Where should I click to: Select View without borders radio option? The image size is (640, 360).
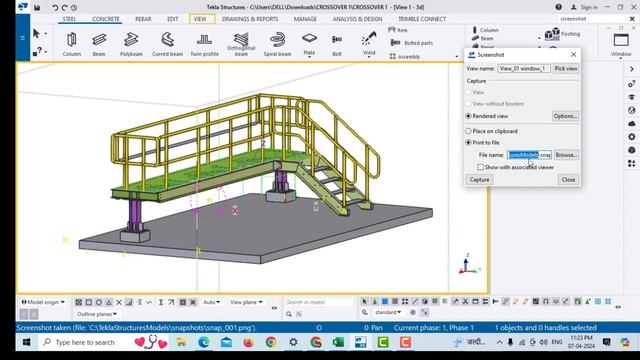pos(469,104)
